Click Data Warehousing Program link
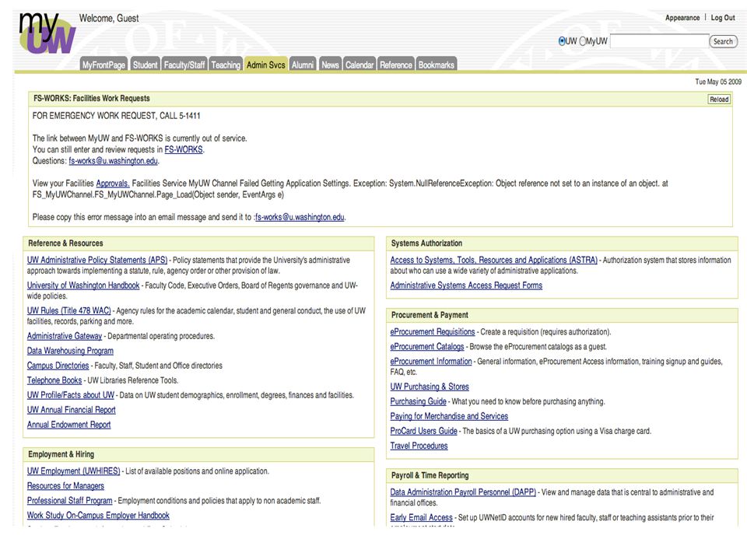Screen dimensions: 747x560 pos(70,351)
